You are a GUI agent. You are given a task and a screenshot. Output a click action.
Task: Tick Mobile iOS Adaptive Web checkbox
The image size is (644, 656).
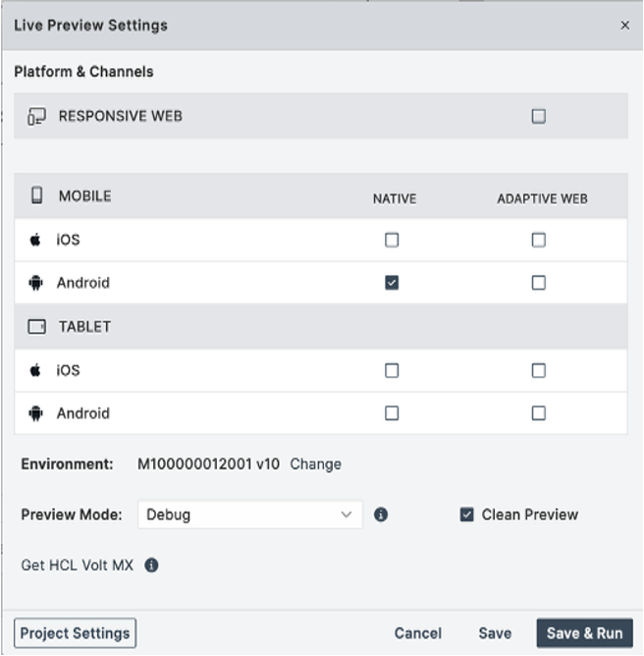click(538, 240)
